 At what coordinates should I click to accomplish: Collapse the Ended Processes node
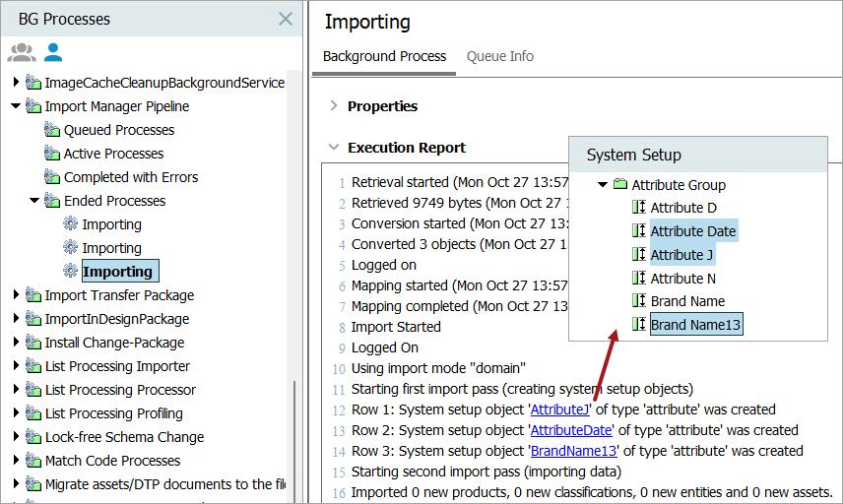pos(34,201)
